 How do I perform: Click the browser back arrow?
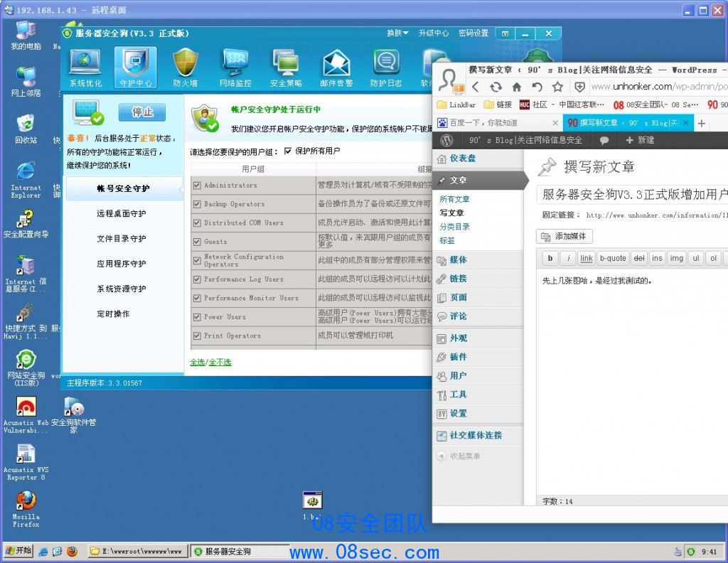[475, 87]
